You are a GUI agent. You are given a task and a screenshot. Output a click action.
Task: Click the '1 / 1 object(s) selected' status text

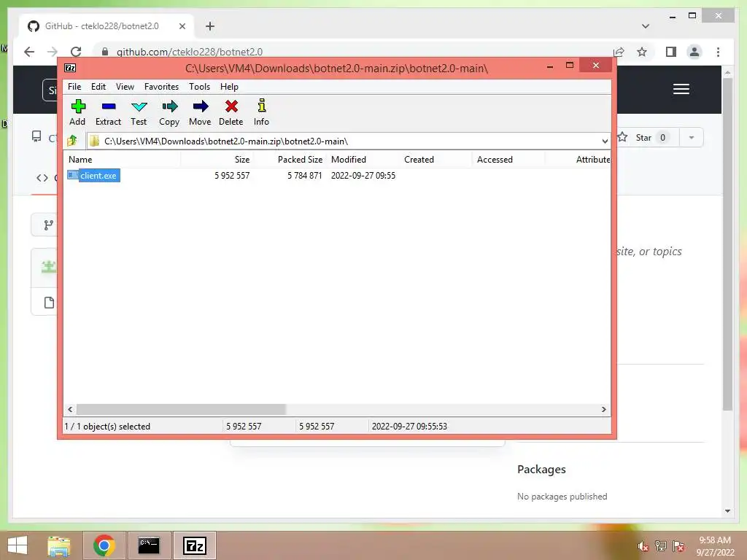click(x=107, y=426)
